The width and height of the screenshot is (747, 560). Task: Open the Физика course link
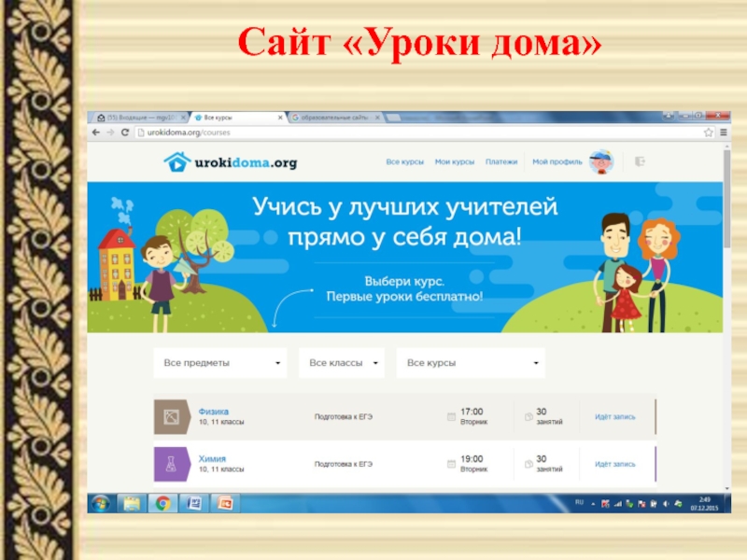tap(214, 412)
